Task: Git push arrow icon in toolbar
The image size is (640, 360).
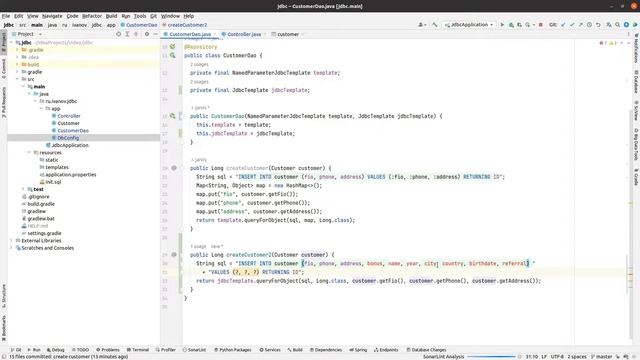Action: [x=580, y=25]
